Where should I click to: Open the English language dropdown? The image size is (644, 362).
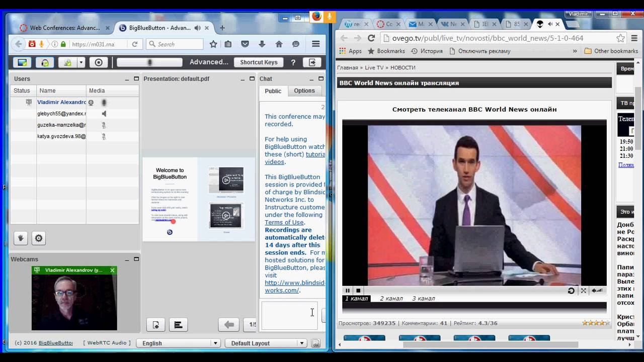pos(179,343)
